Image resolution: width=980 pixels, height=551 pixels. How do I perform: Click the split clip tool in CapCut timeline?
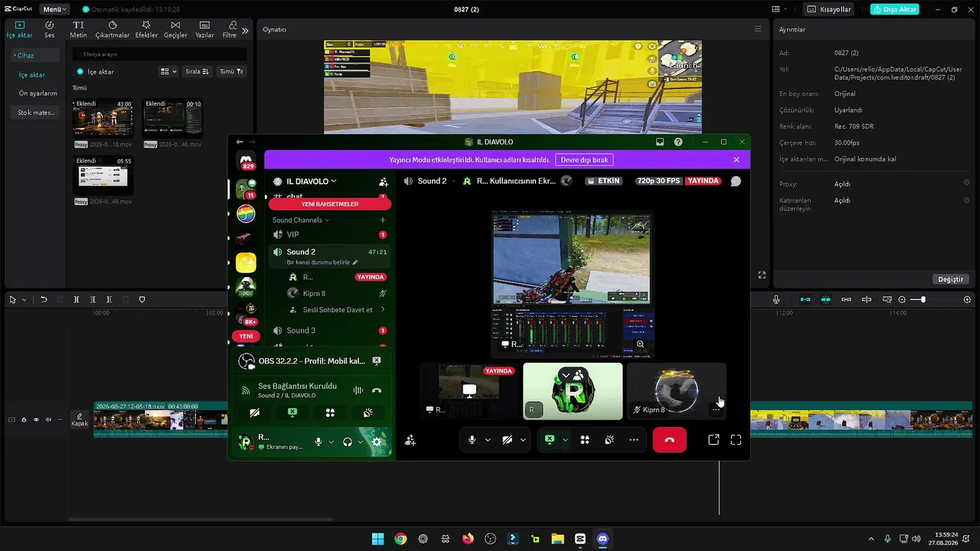(77, 300)
